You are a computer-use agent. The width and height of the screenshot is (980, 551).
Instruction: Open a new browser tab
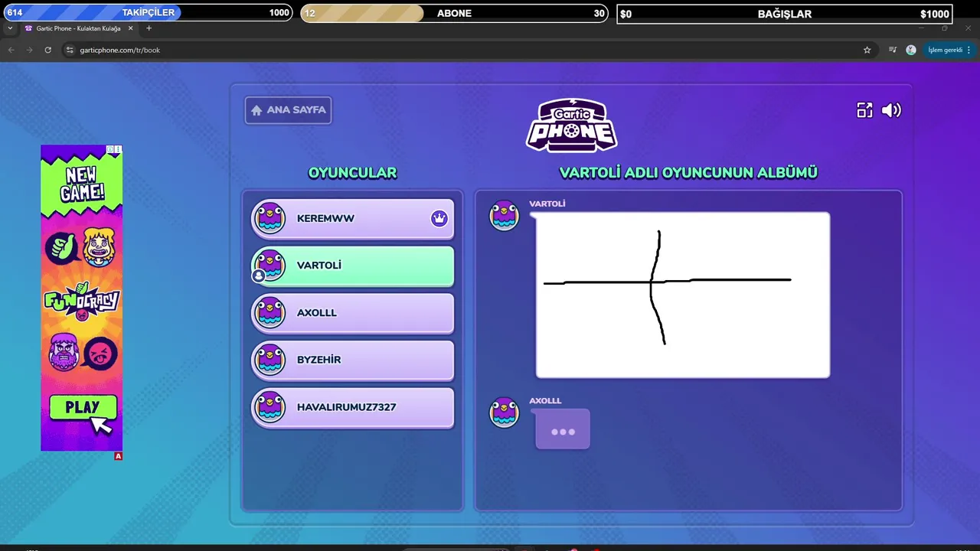click(x=149, y=28)
